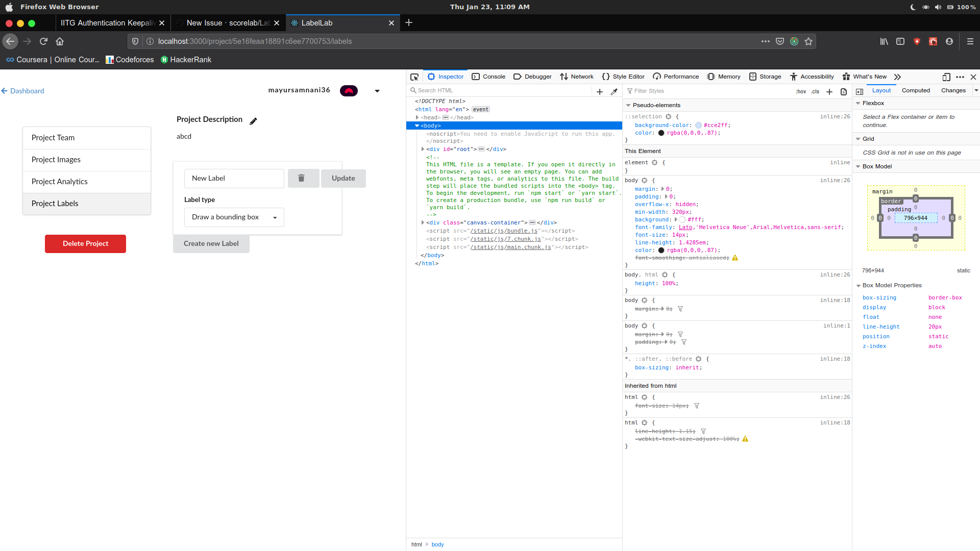This screenshot has width=980, height=551.
Task: Create a new CSS rule with the plus icon
Action: pyautogui.click(x=829, y=92)
